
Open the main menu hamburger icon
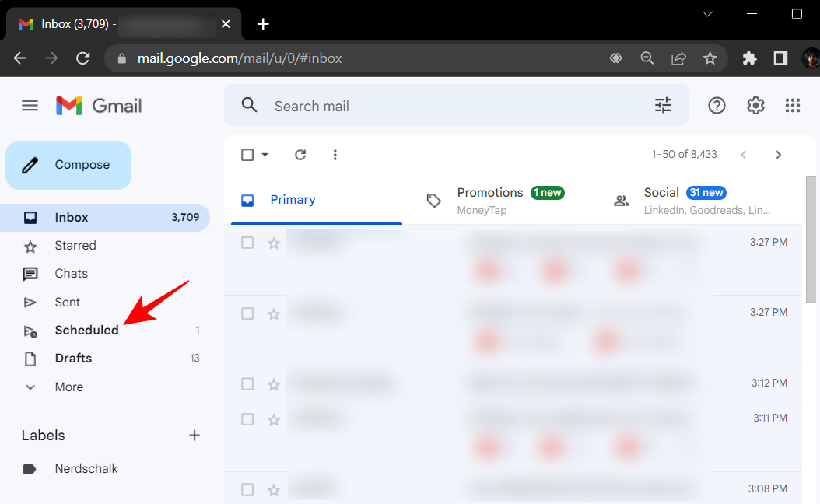pyautogui.click(x=30, y=106)
